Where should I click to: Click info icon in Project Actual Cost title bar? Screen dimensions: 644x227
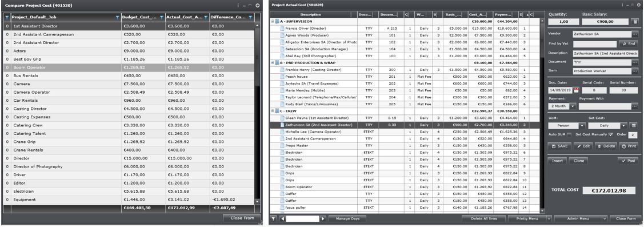coord(623,5)
